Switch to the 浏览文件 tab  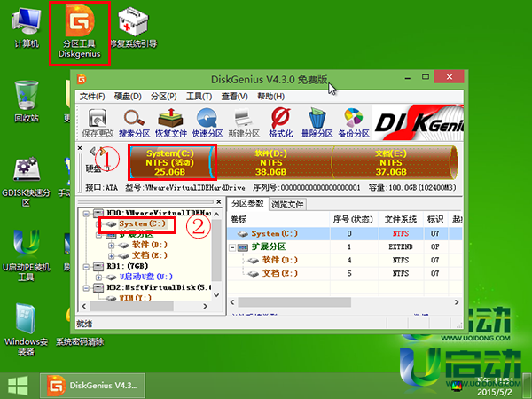(x=287, y=205)
